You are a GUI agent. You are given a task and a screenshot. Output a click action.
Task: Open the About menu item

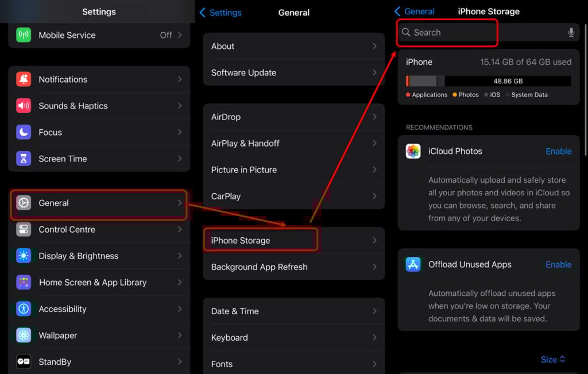point(294,46)
